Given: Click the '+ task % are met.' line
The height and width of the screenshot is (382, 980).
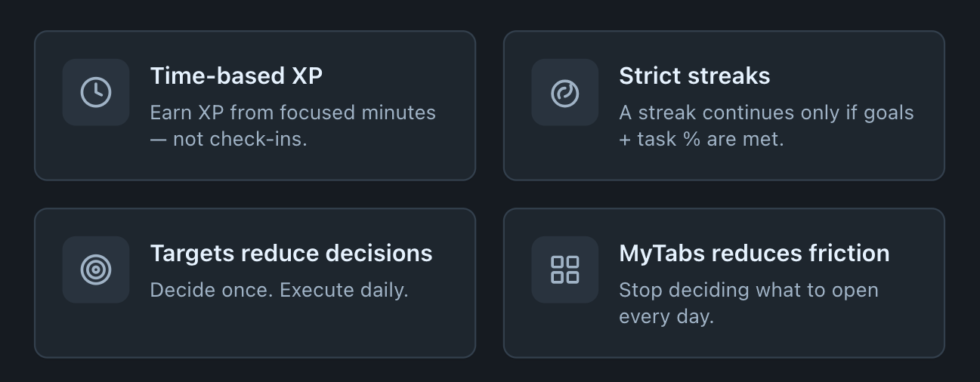Looking at the screenshot, I should 700,139.
